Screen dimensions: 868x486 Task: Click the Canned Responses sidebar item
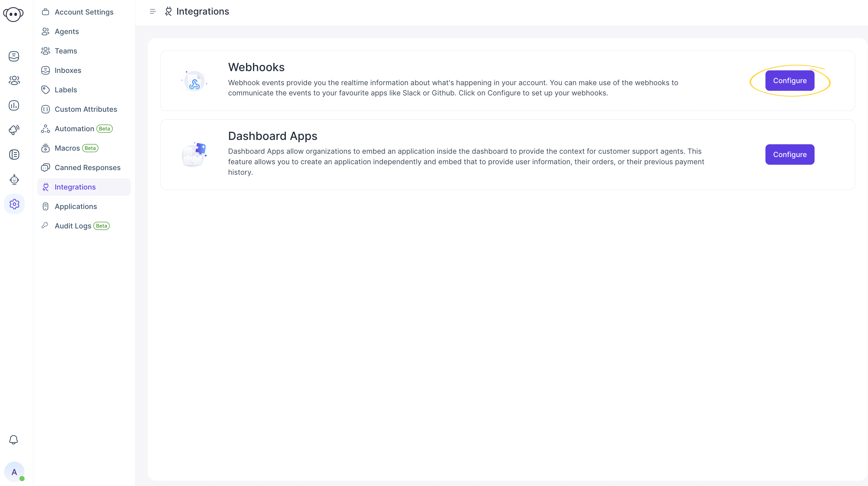pos(88,167)
